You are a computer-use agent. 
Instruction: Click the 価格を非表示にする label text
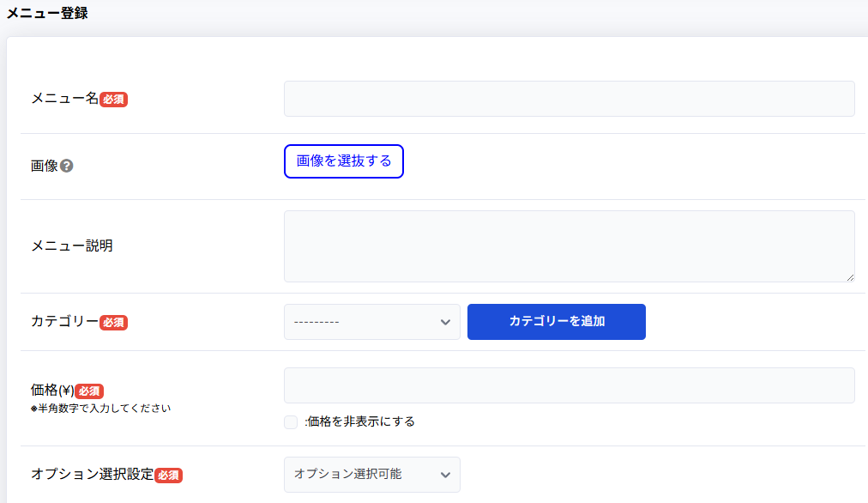click(360, 421)
